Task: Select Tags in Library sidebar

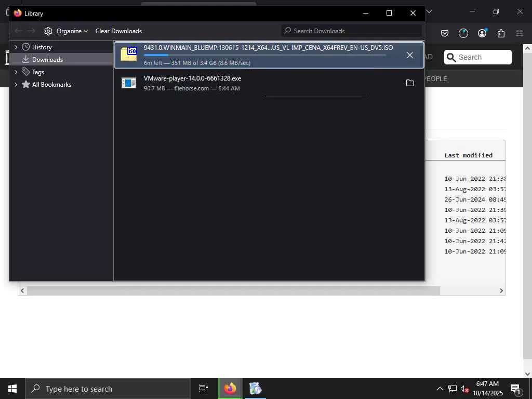Action: point(33,72)
